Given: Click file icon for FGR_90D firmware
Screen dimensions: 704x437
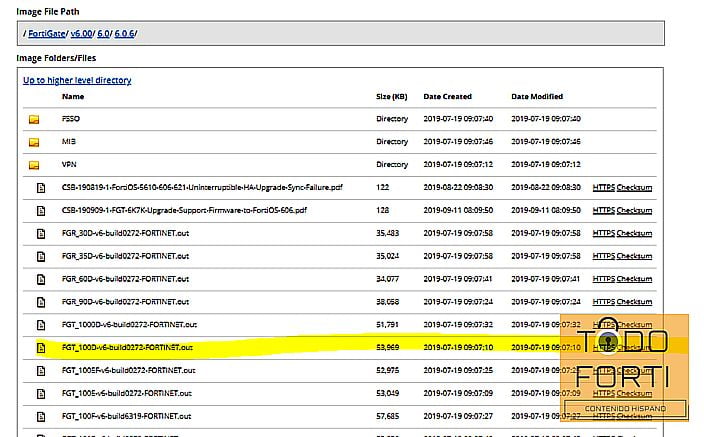Looking at the screenshot, I should point(41,302).
